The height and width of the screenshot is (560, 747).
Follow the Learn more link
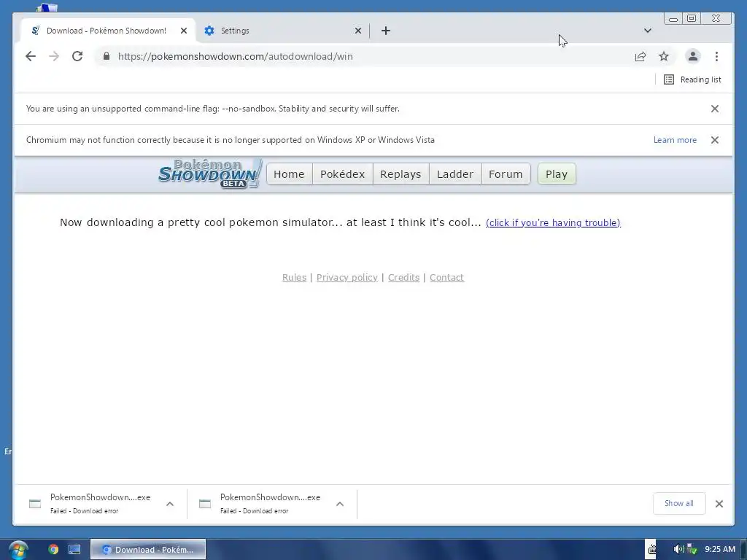[675, 140]
